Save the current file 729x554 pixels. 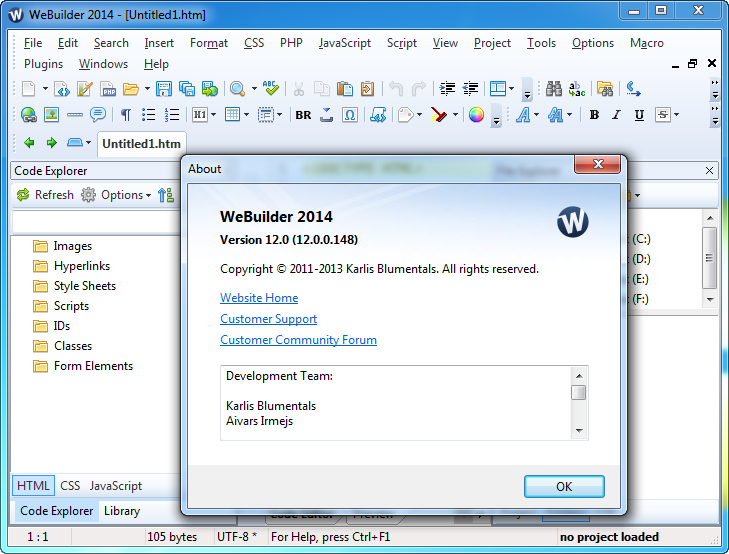tap(164, 88)
